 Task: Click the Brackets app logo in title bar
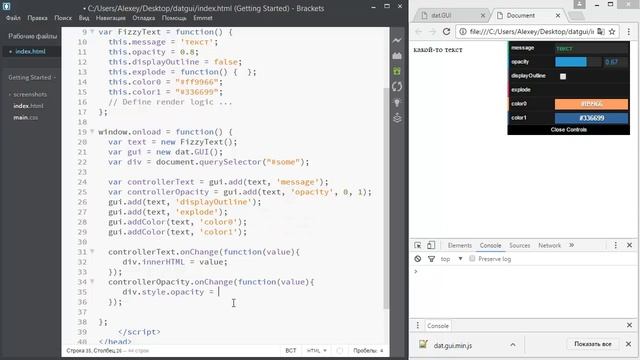pos(6,7)
